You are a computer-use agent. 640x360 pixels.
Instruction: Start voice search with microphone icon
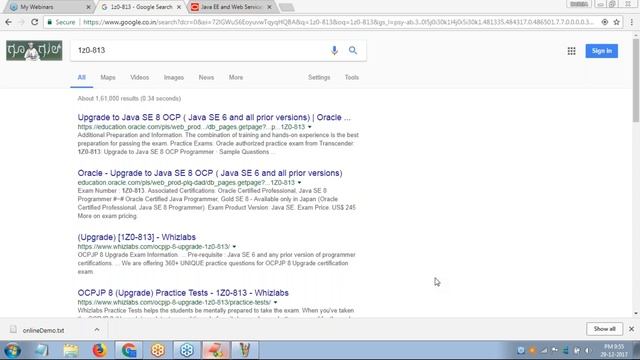[334, 50]
